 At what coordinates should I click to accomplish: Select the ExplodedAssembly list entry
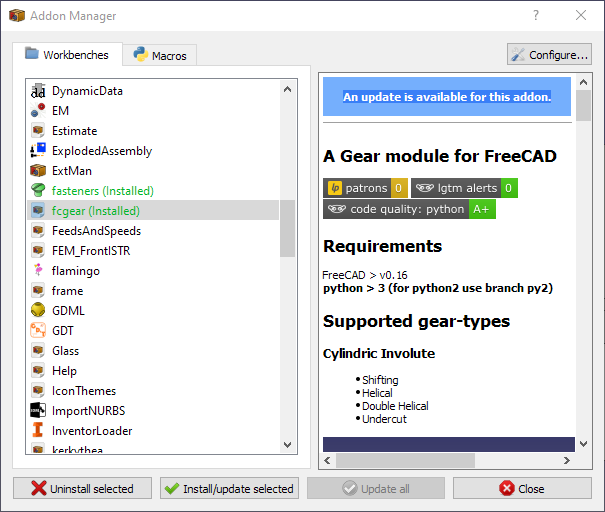153,150
